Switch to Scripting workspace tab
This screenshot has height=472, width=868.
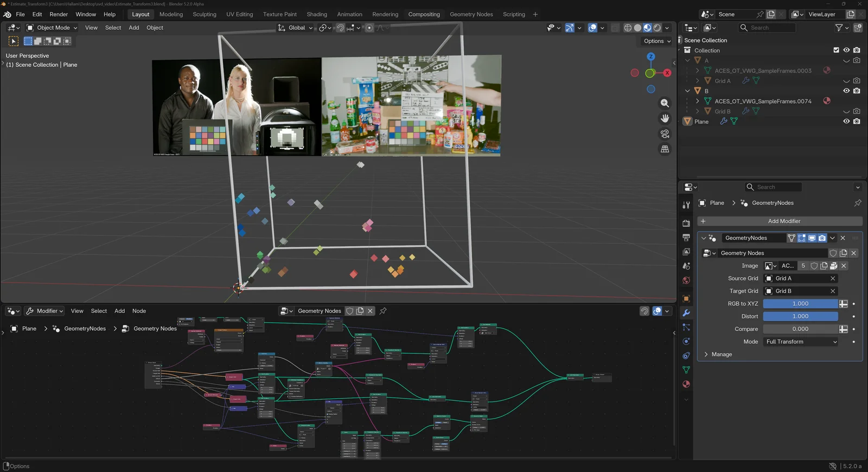514,15
